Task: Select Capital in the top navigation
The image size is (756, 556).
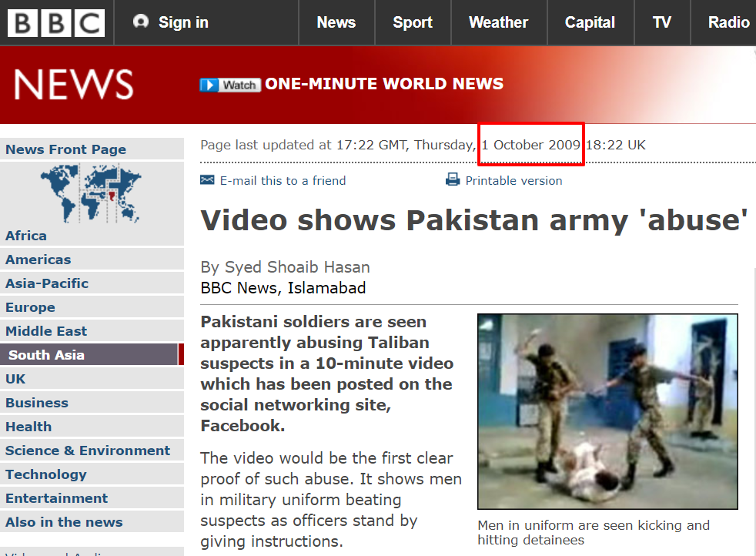Action: (x=590, y=22)
